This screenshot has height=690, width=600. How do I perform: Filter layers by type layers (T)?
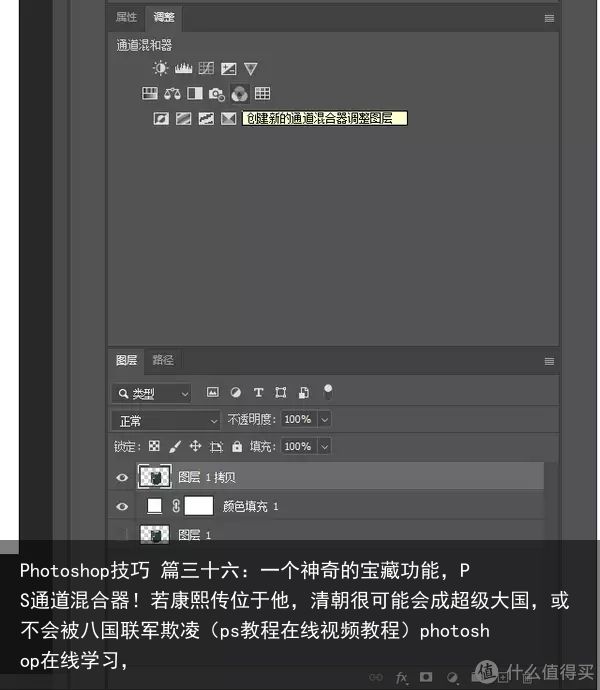click(258, 392)
